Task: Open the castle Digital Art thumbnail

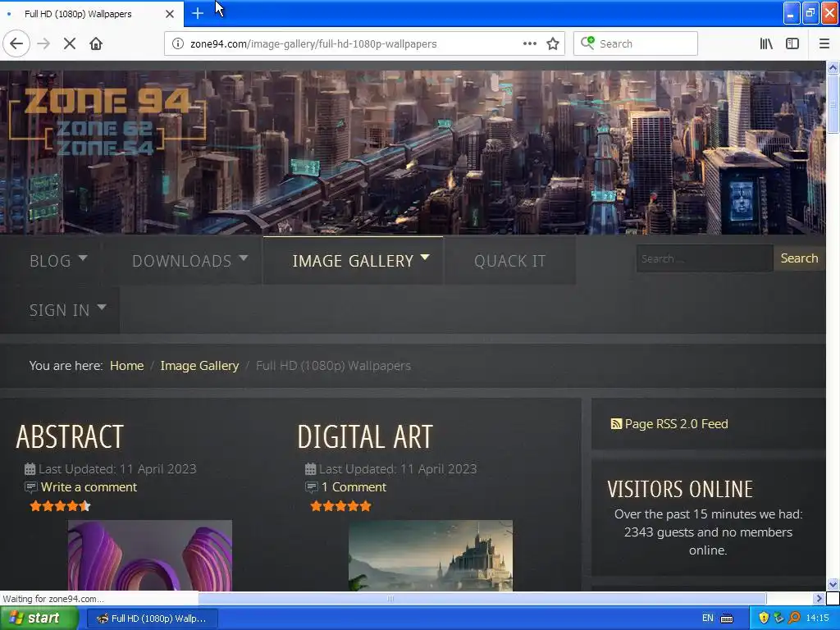Action: pos(431,555)
